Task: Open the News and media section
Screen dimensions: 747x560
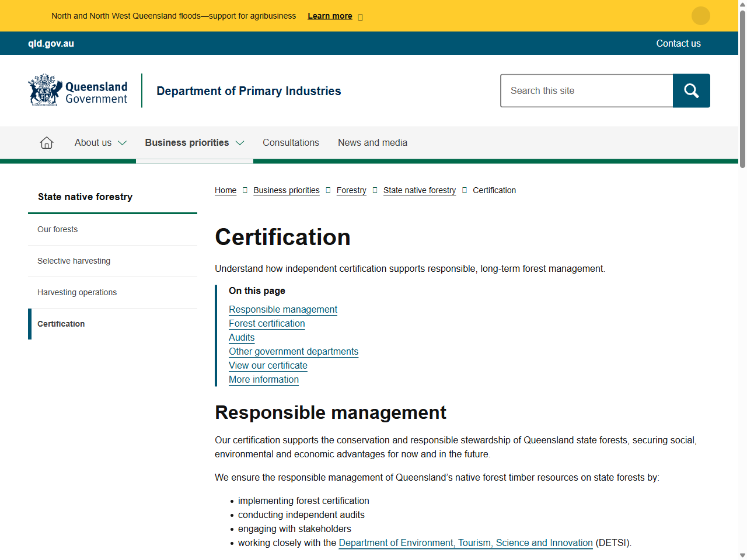Action: 372,142
